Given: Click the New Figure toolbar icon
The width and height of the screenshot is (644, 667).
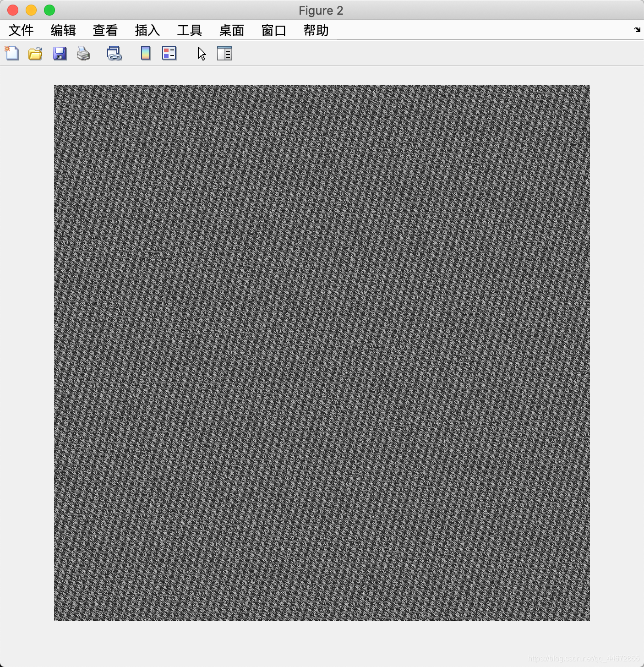Looking at the screenshot, I should pos(12,53).
